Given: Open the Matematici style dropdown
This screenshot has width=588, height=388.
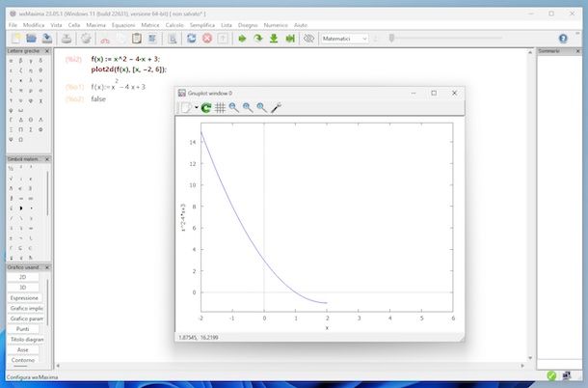Looking at the screenshot, I should (x=346, y=39).
